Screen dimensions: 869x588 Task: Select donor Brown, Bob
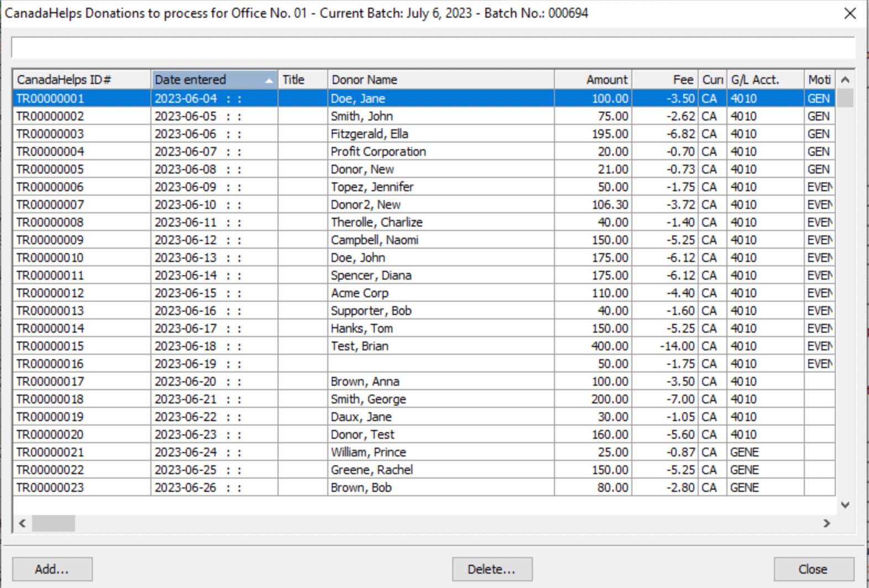coord(361,487)
